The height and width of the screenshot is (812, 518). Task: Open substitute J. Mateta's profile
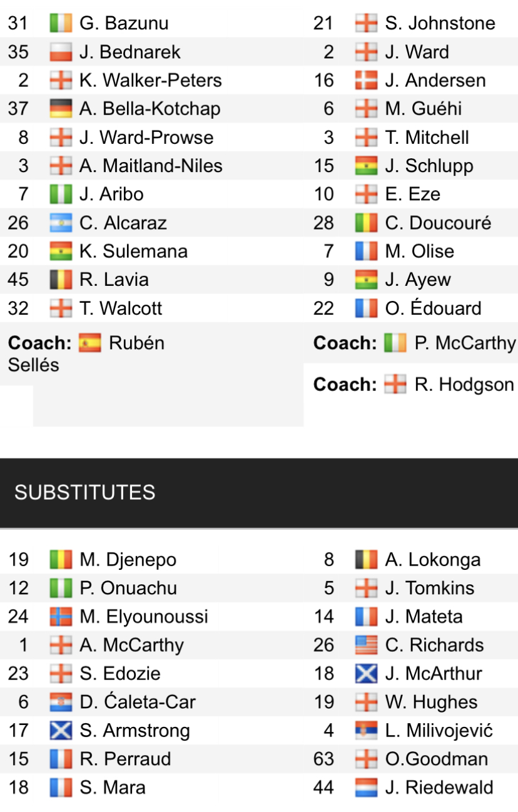(x=424, y=617)
